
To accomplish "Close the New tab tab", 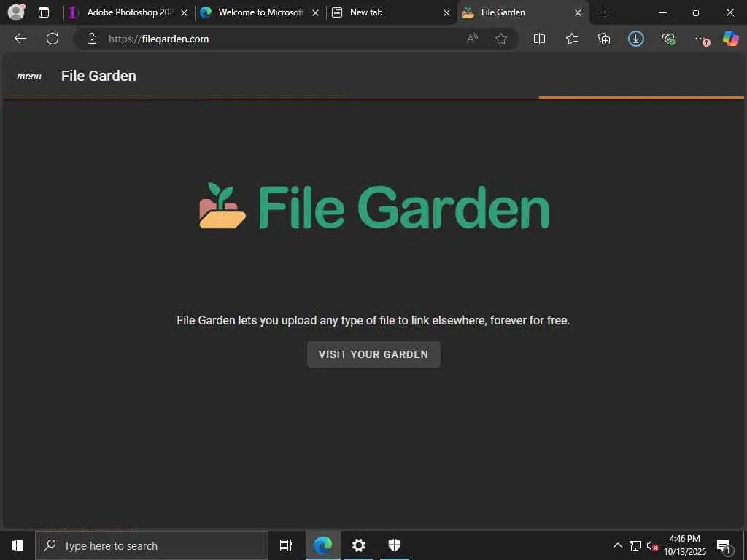I will click(x=447, y=13).
